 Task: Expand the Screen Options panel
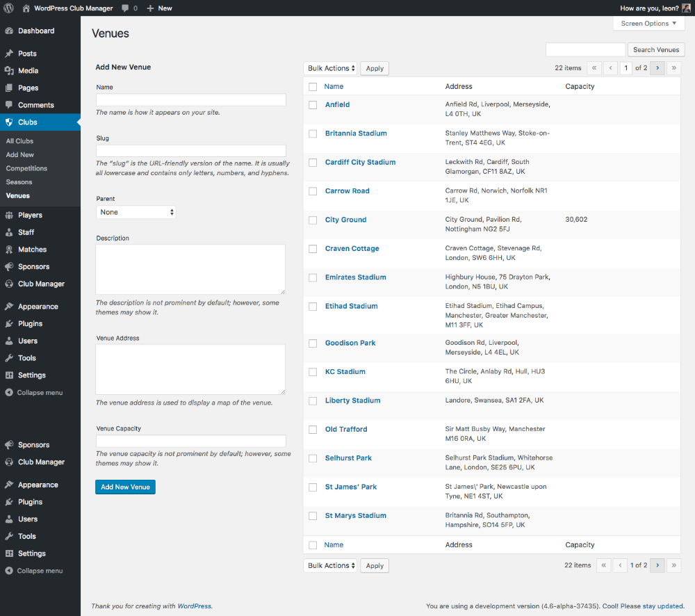click(648, 24)
